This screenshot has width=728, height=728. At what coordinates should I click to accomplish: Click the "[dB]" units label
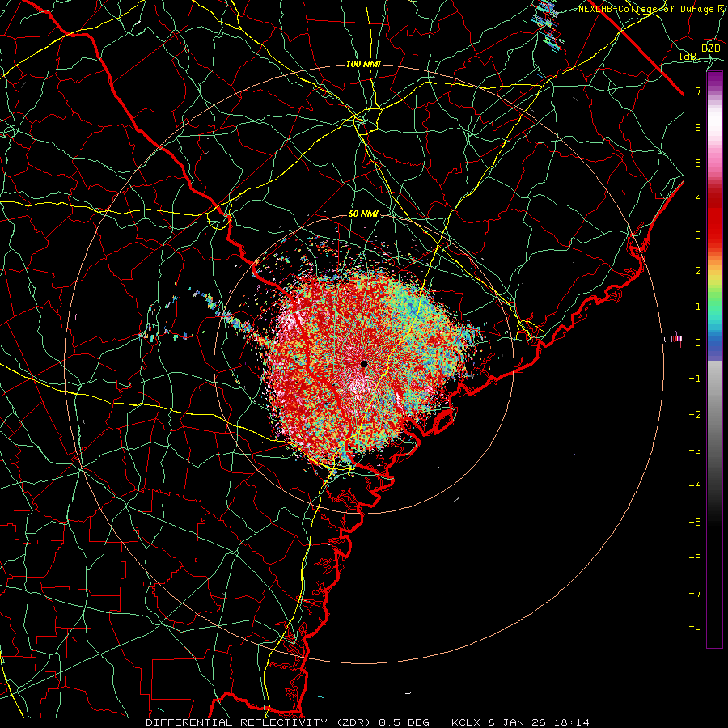point(691,57)
